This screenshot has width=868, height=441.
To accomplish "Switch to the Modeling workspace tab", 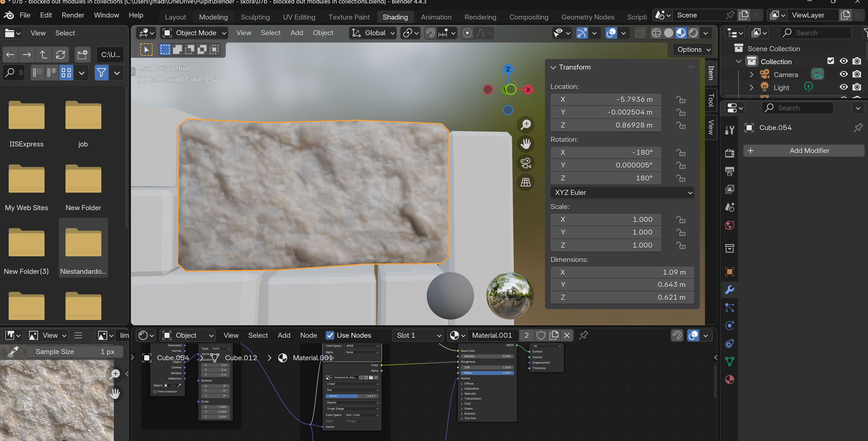I will click(x=213, y=17).
